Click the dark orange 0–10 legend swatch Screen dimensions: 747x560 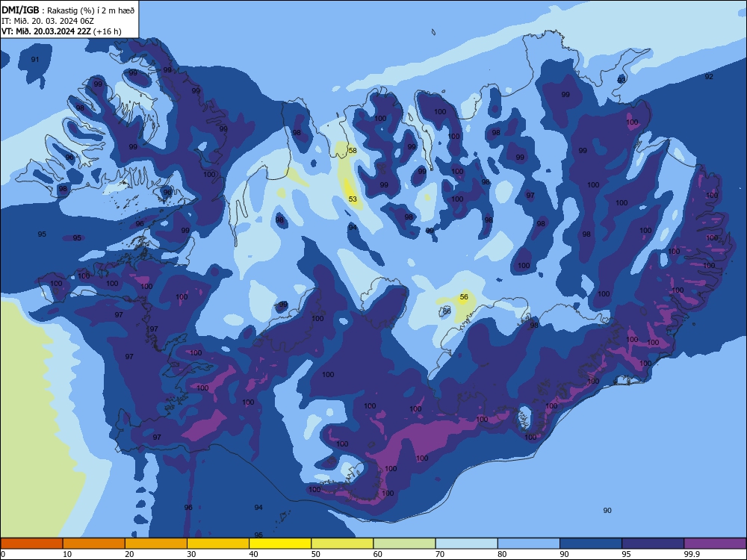[x=31, y=544]
